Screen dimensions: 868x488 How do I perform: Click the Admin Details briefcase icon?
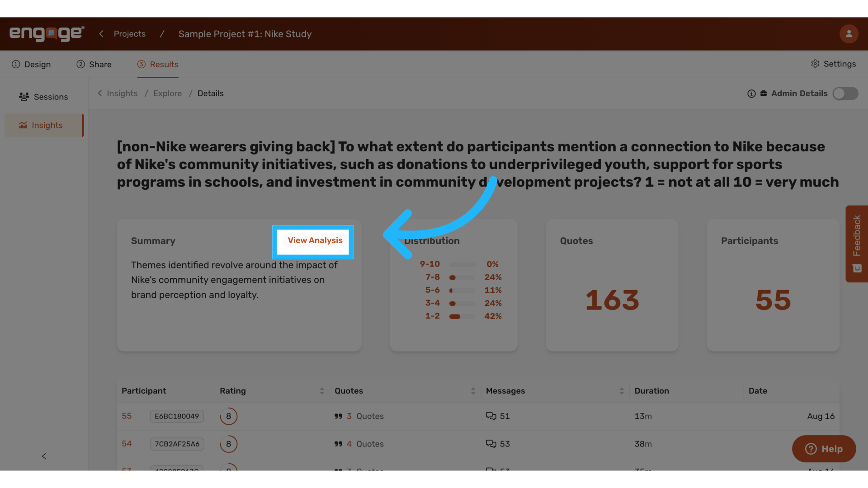pyautogui.click(x=764, y=93)
